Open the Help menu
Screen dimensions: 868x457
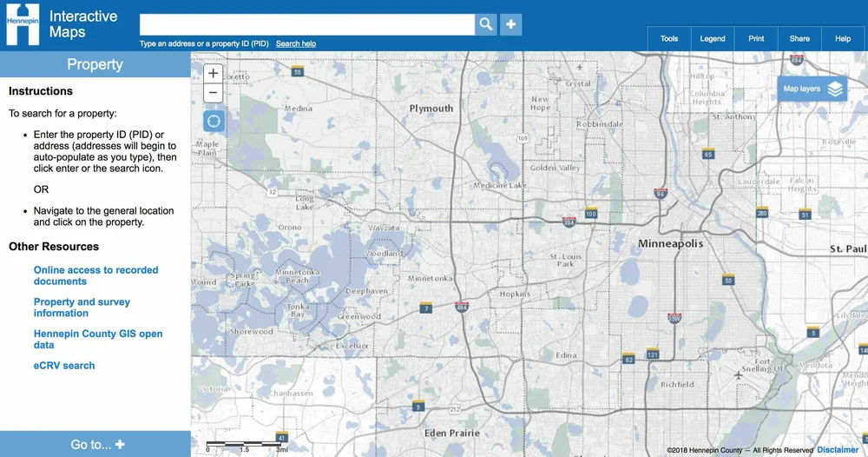(843, 39)
